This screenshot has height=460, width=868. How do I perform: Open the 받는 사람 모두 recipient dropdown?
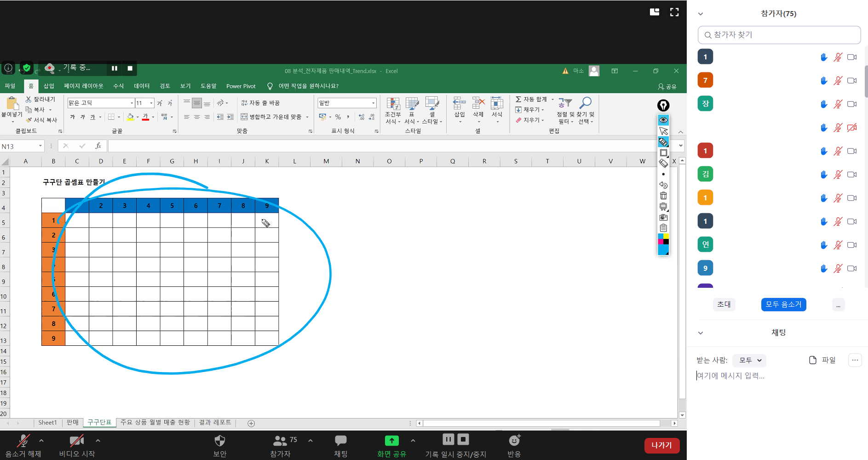749,360
